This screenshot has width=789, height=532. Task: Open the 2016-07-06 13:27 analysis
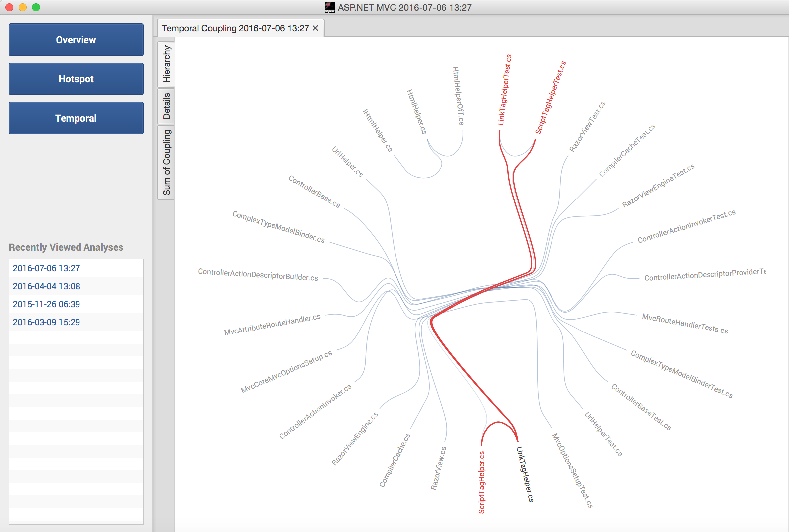click(x=76, y=268)
